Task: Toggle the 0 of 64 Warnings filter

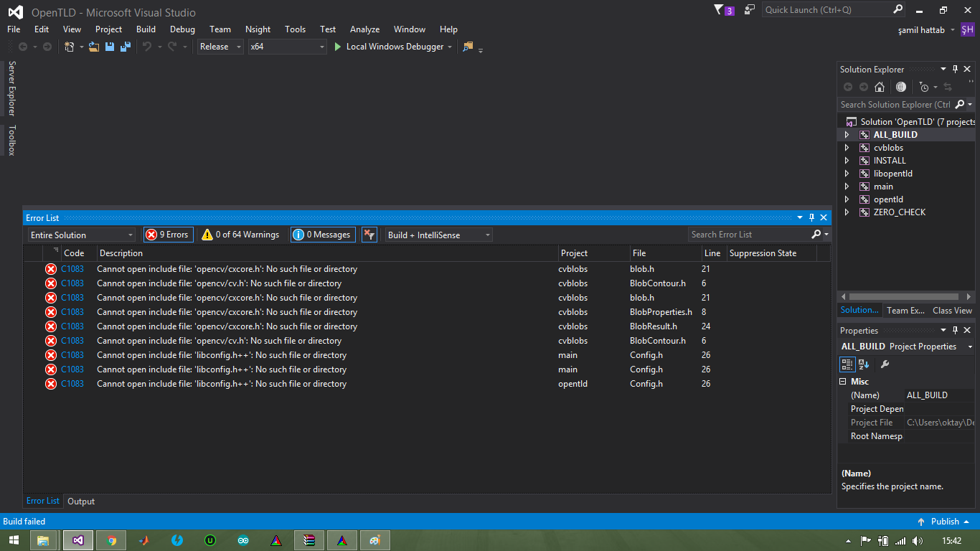Action: (x=241, y=235)
